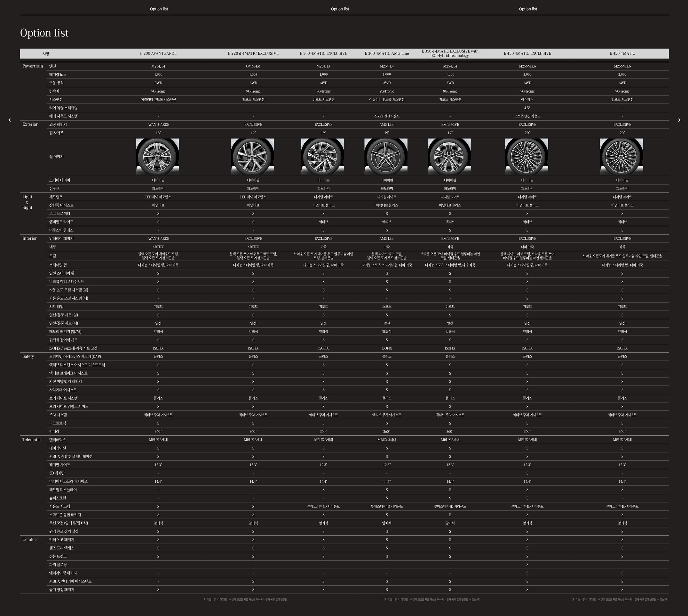Viewport: 688px width, 616px height.
Task: Select the E 200 AVANTGARDE column header
Action: (158, 53)
